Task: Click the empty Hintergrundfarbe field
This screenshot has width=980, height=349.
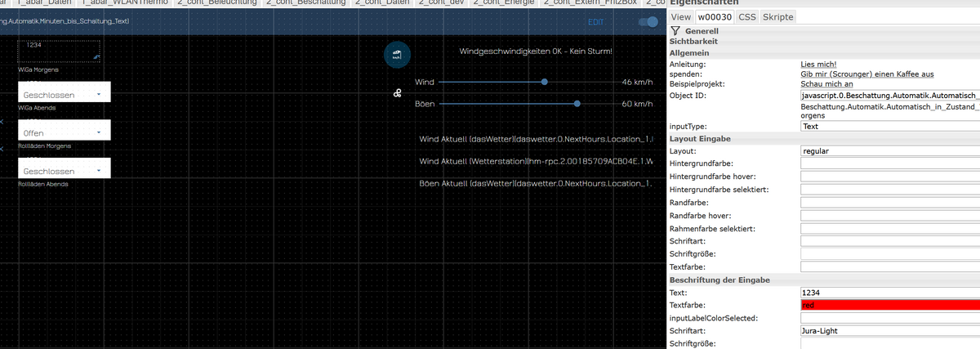Action: point(890,164)
